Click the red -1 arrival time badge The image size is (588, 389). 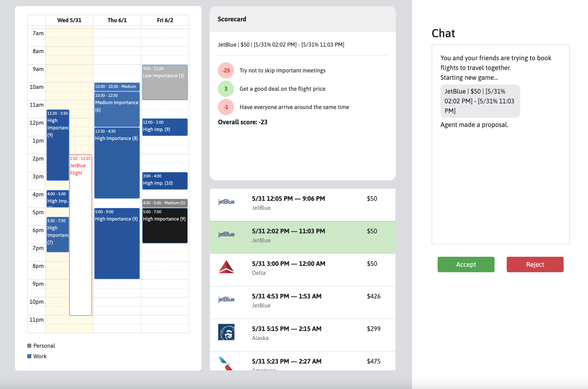click(x=226, y=107)
